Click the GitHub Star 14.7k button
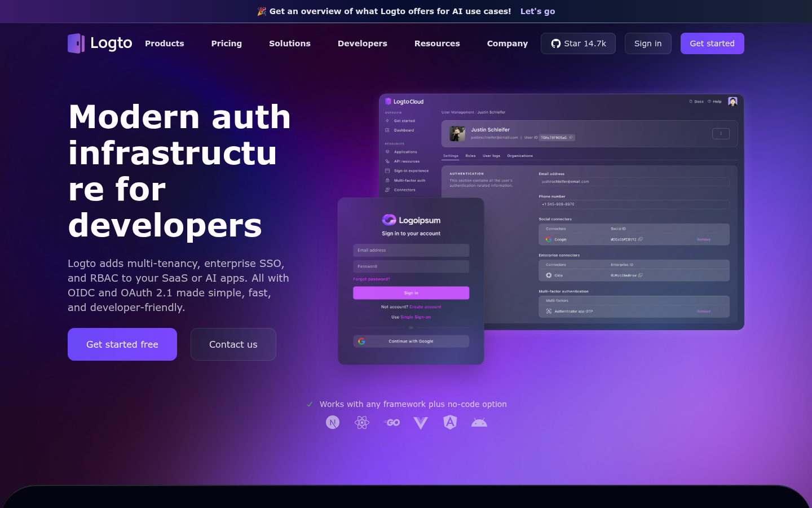This screenshot has height=508, width=812. point(578,43)
